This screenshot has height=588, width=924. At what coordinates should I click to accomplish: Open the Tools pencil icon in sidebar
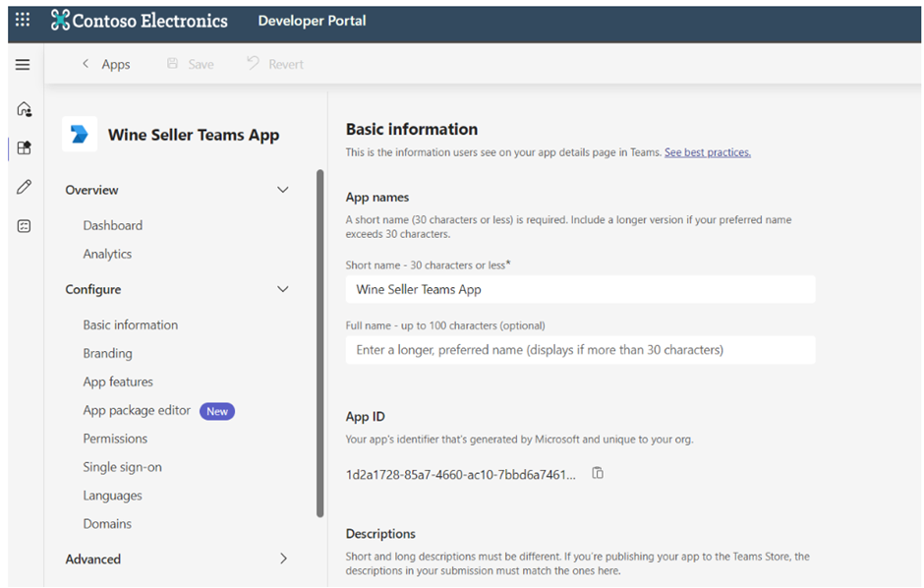[25, 187]
